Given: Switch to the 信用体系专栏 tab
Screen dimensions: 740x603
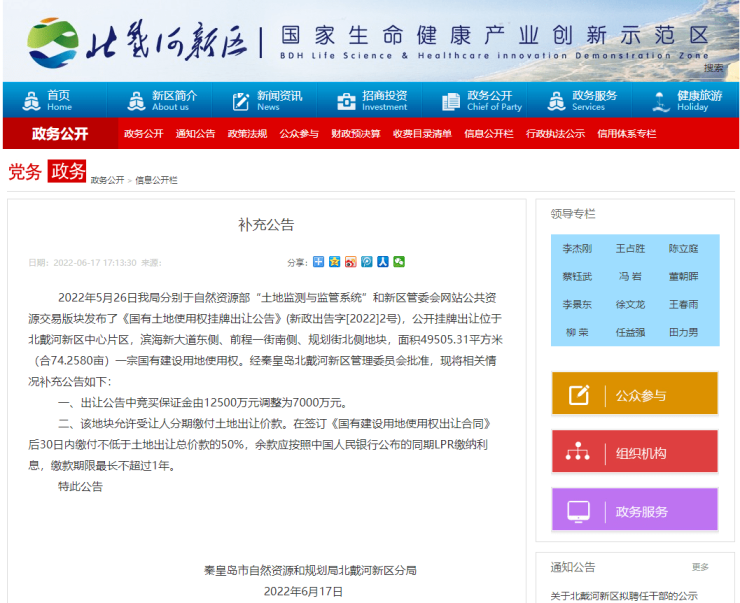Looking at the screenshot, I should [x=626, y=134].
